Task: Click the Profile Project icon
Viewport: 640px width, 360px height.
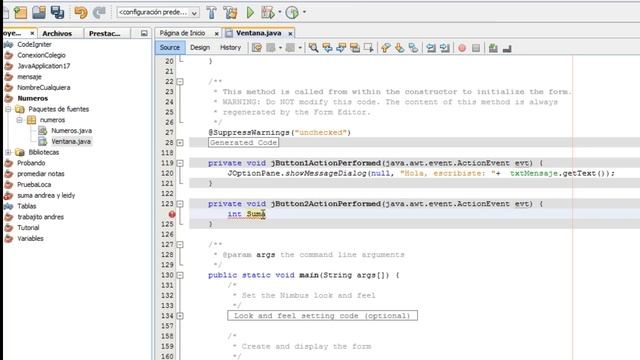Action: point(292,13)
